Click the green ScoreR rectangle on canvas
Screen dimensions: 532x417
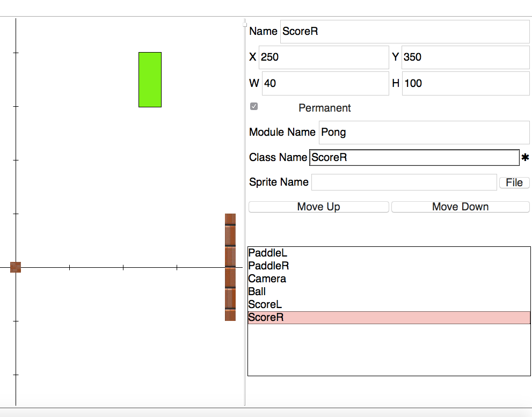tap(150, 79)
